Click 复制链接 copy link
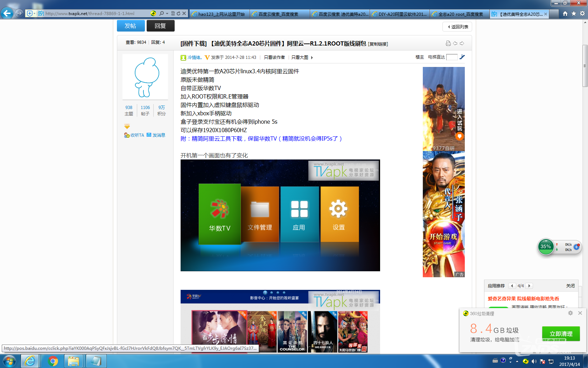Viewport: 588px width, 368px height. pyautogui.click(x=378, y=44)
